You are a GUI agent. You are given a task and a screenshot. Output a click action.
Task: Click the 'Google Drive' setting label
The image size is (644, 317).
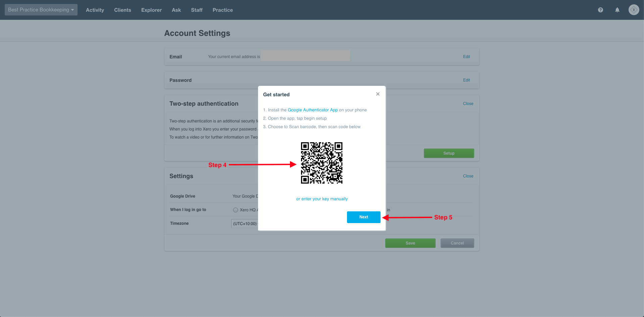183,196
